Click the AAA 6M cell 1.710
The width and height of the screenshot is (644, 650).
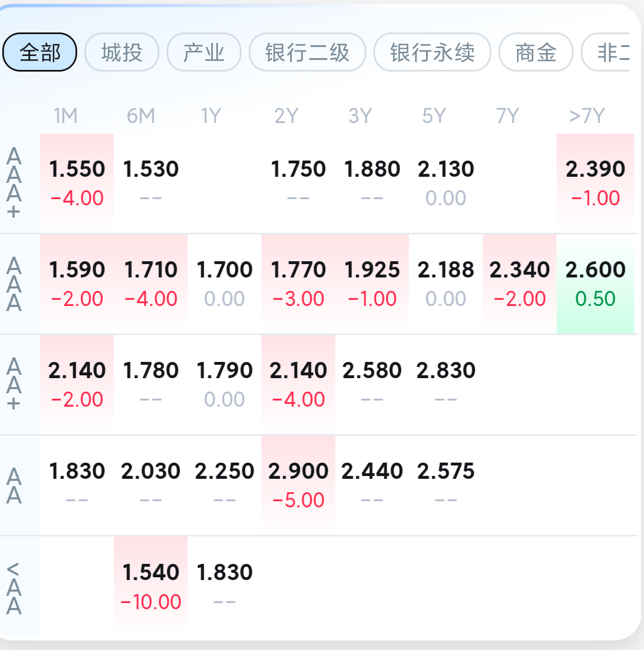coord(151,284)
